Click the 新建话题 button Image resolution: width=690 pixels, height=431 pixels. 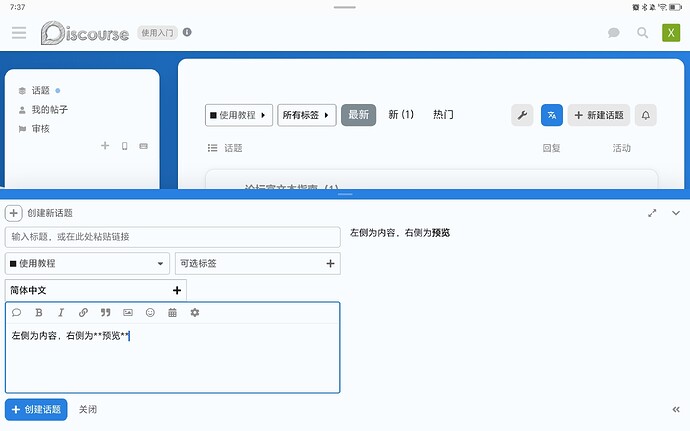pos(598,115)
